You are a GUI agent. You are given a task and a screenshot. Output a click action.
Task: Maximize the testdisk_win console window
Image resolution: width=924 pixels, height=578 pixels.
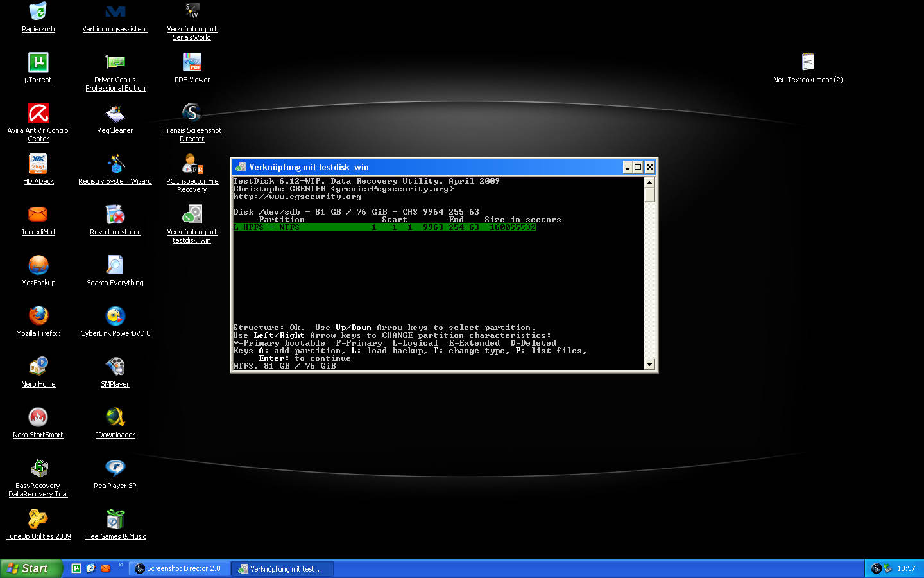(x=638, y=167)
